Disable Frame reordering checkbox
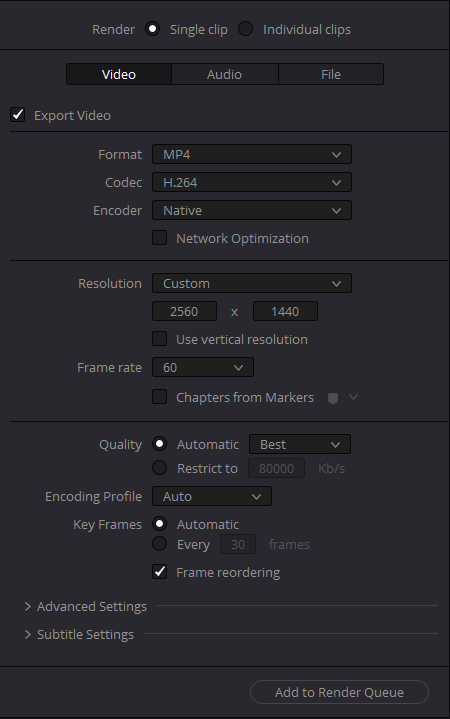450x719 pixels. pyautogui.click(x=160, y=572)
